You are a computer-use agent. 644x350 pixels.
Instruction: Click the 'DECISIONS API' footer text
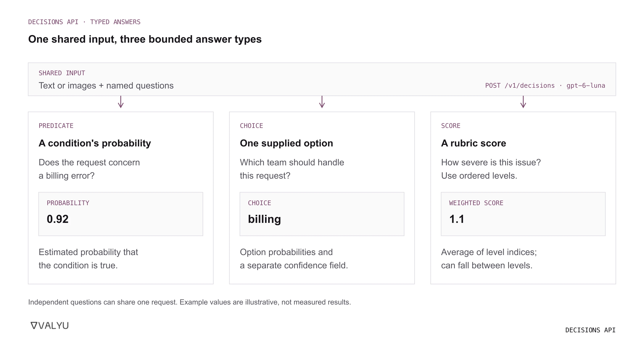[x=590, y=330]
